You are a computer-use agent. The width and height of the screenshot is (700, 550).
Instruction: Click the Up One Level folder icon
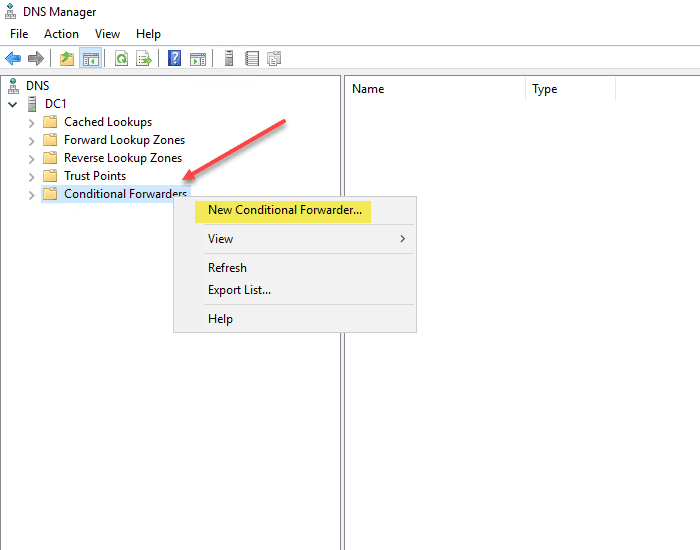point(67,58)
